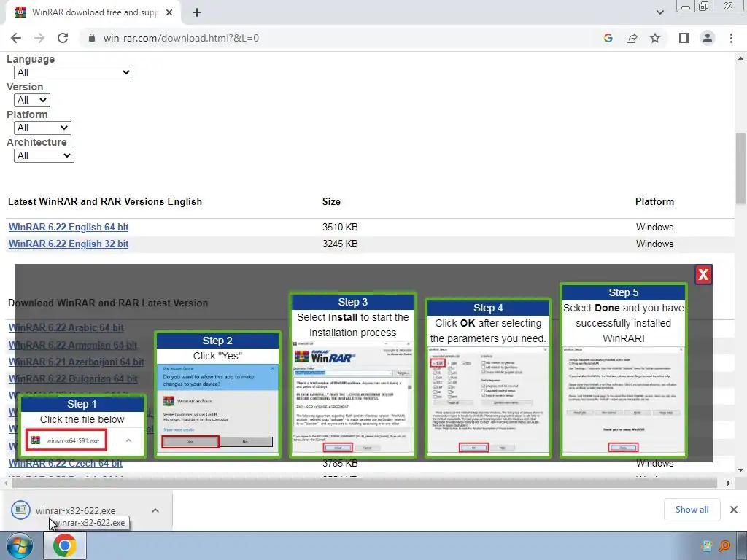
Task: Open a new browser tab
Action: tap(197, 13)
